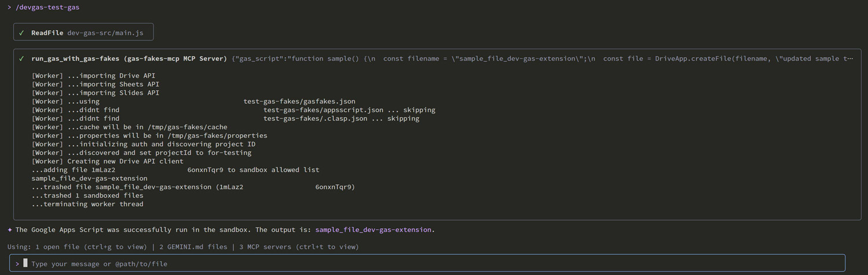Select the ReadFile tool label
The height and width of the screenshot is (275, 868).
pos(47,33)
